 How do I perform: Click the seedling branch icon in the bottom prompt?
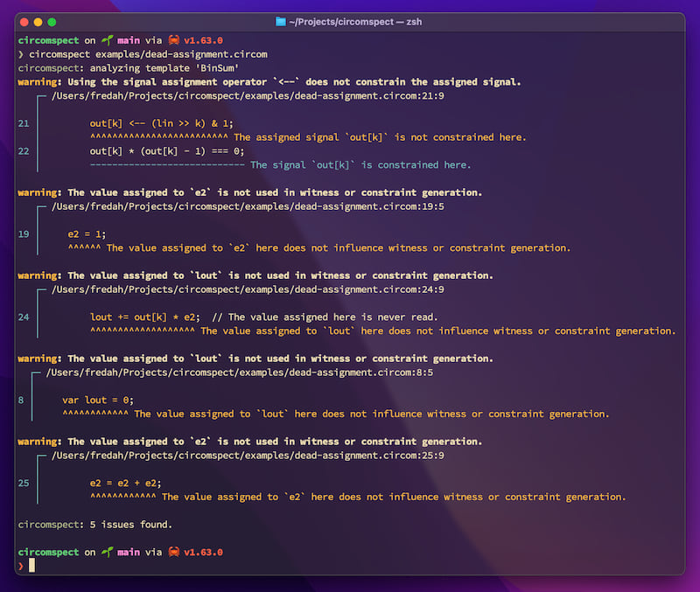click(107, 552)
